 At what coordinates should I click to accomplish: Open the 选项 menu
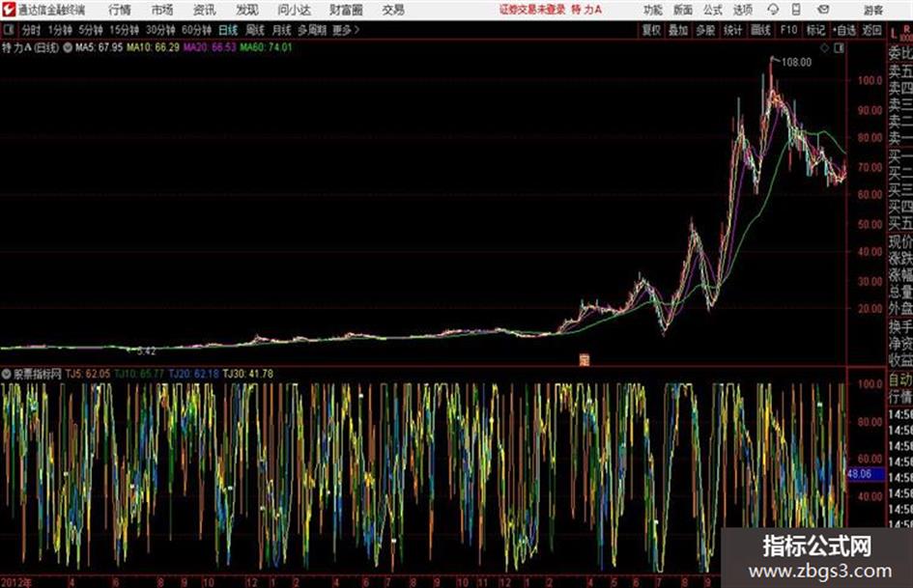coord(742,10)
